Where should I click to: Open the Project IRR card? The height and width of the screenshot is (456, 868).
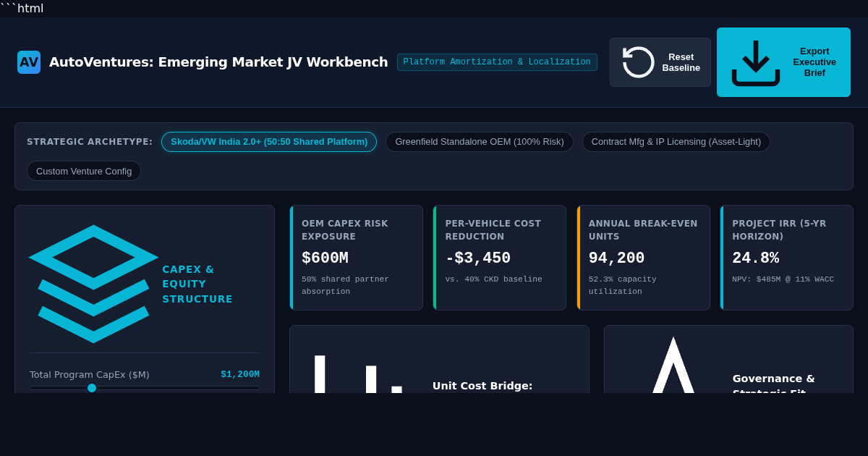coord(787,258)
